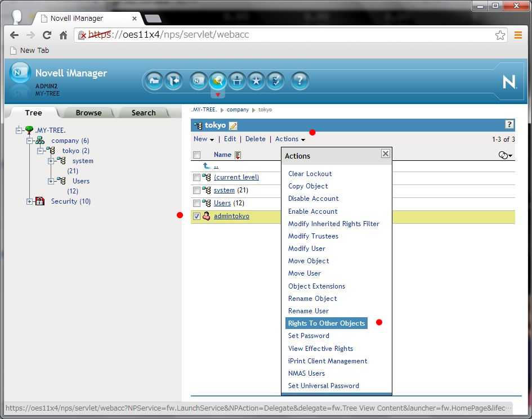The image size is (532, 419).
Task: Open the Chrome menu icon
Action: tap(518, 35)
